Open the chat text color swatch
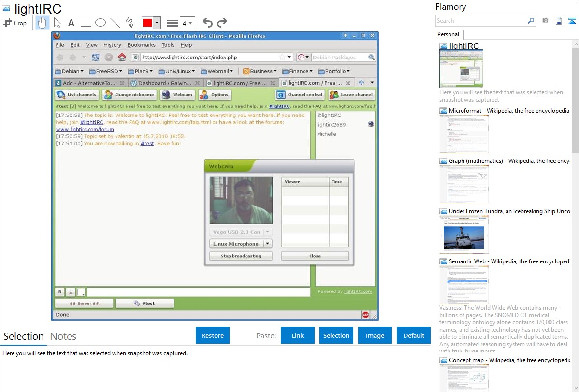579x392 pixels. pyautogui.click(x=81, y=292)
